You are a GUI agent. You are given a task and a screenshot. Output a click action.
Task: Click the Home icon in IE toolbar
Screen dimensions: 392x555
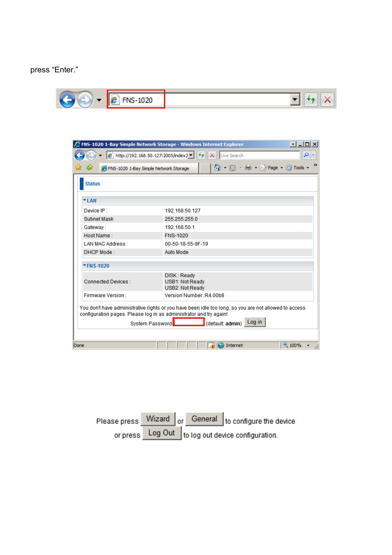(218, 168)
